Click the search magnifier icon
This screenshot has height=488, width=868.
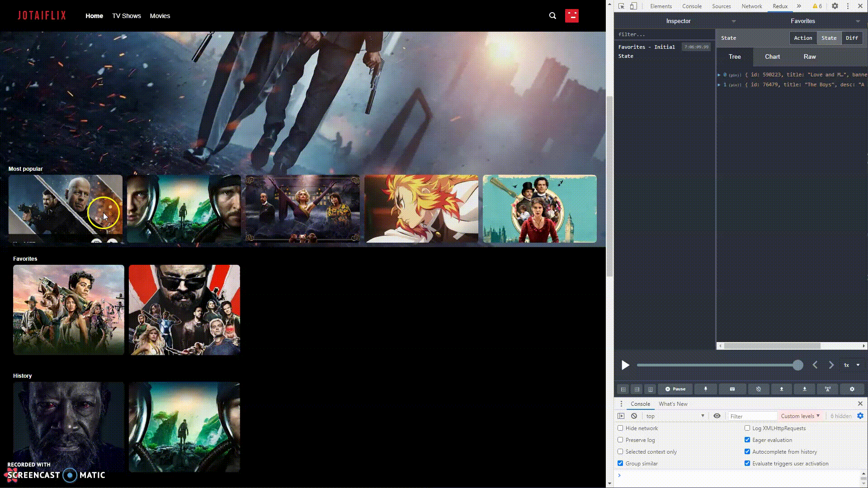point(552,16)
